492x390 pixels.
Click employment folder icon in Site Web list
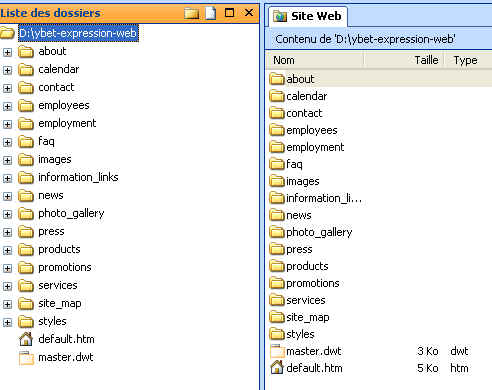tap(277, 147)
